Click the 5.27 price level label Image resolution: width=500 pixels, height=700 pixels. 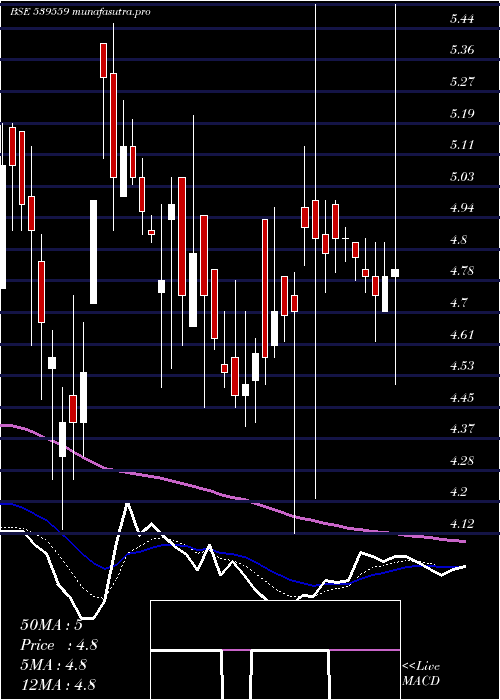pyautogui.click(x=462, y=82)
